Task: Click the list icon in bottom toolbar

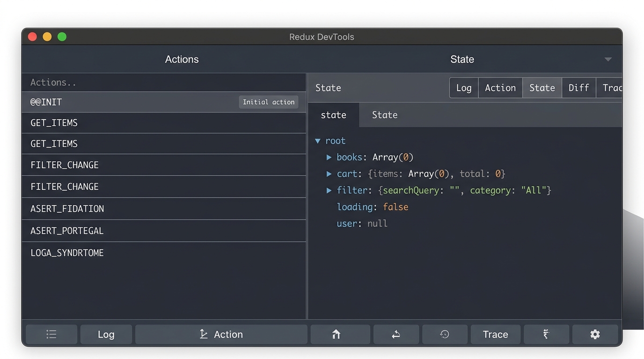Action: pos(51,334)
